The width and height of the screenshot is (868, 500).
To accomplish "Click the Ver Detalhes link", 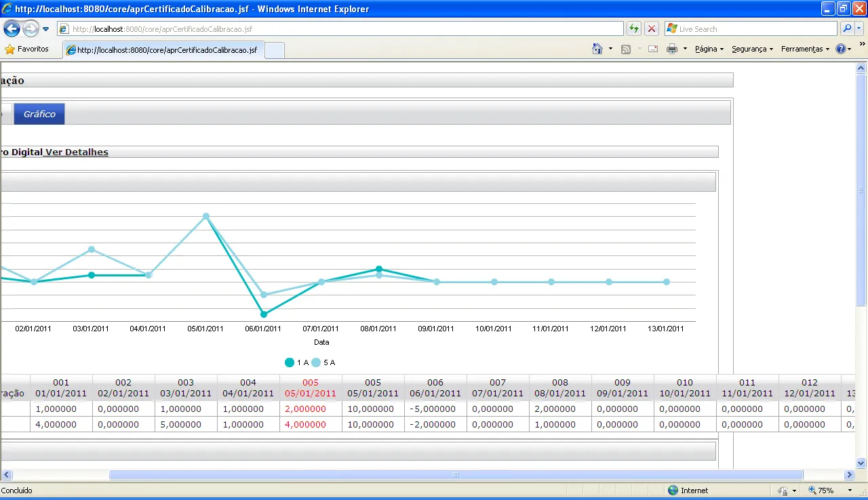I will (x=77, y=152).
